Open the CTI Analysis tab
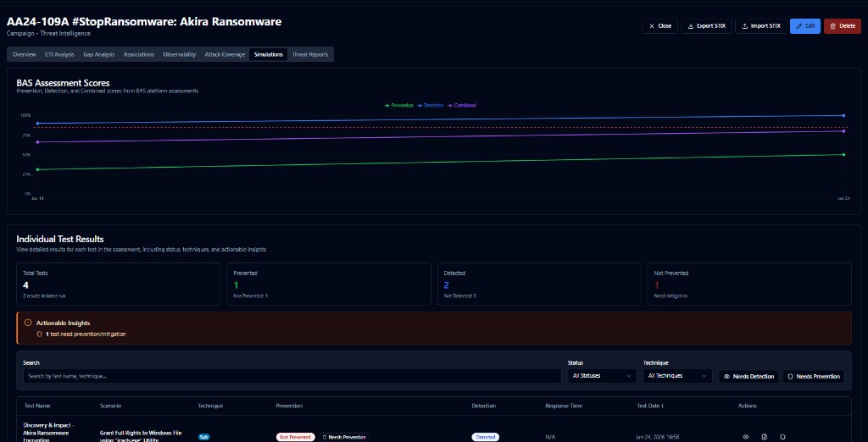Viewport: 868px width, 442px height. click(x=59, y=54)
